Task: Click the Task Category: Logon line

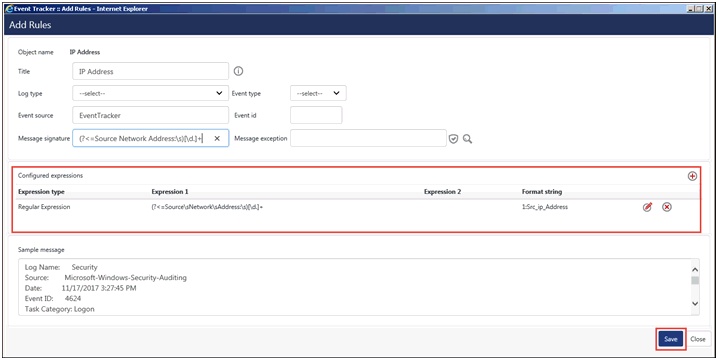Action: [x=60, y=309]
